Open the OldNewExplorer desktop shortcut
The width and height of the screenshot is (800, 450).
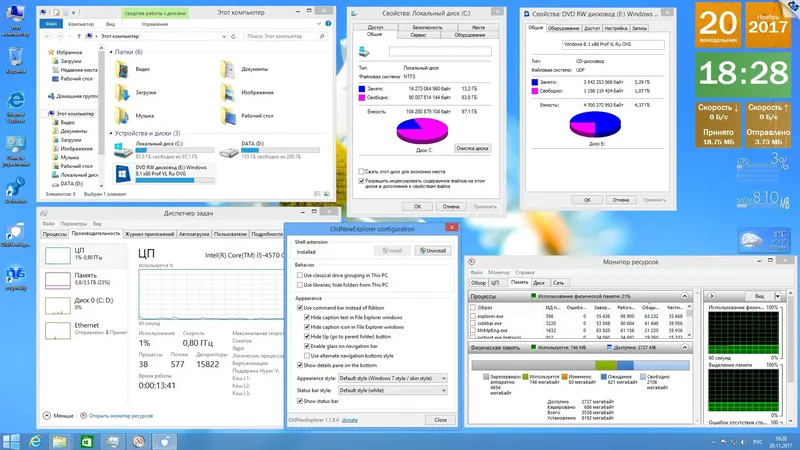point(16,235)
